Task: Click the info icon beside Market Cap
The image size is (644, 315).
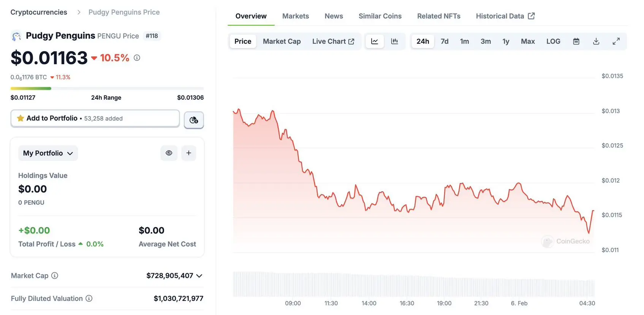Action: 55,275
